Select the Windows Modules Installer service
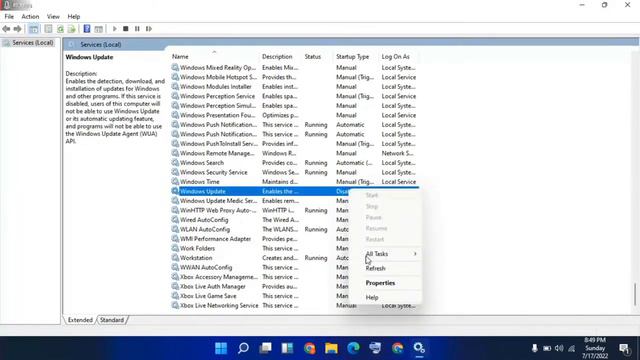 coord(294,87)
